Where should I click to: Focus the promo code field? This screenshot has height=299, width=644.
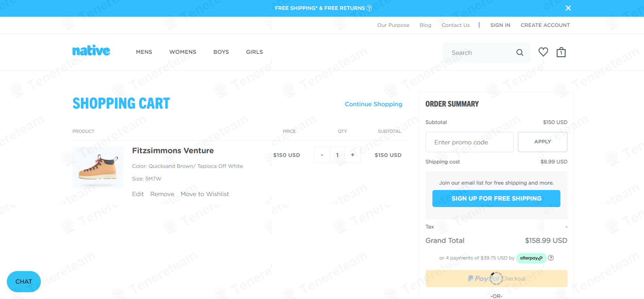pyautogui.click(x=469, y=142)
